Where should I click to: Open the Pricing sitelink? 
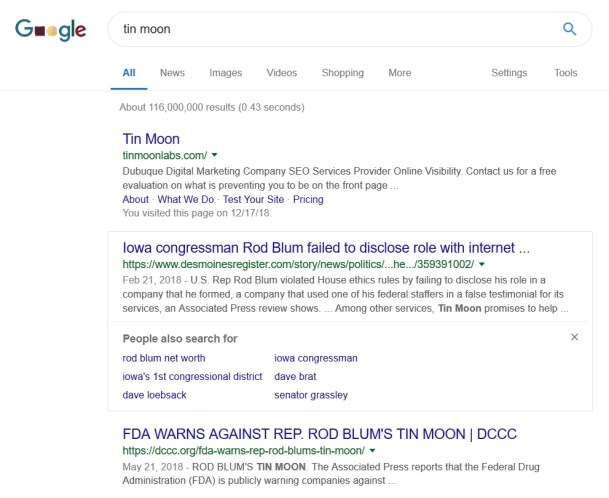coord(308,199)
